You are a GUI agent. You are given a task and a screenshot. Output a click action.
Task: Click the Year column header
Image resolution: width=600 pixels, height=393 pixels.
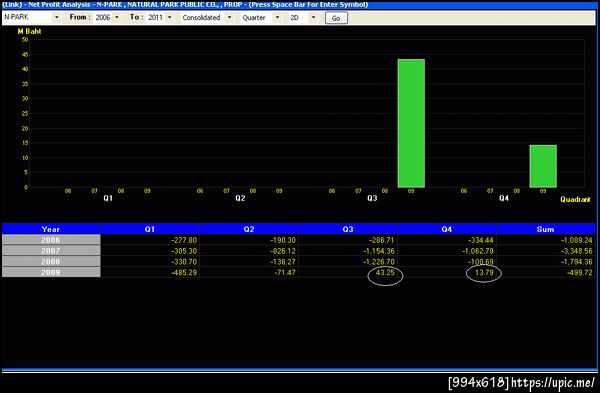51,229
